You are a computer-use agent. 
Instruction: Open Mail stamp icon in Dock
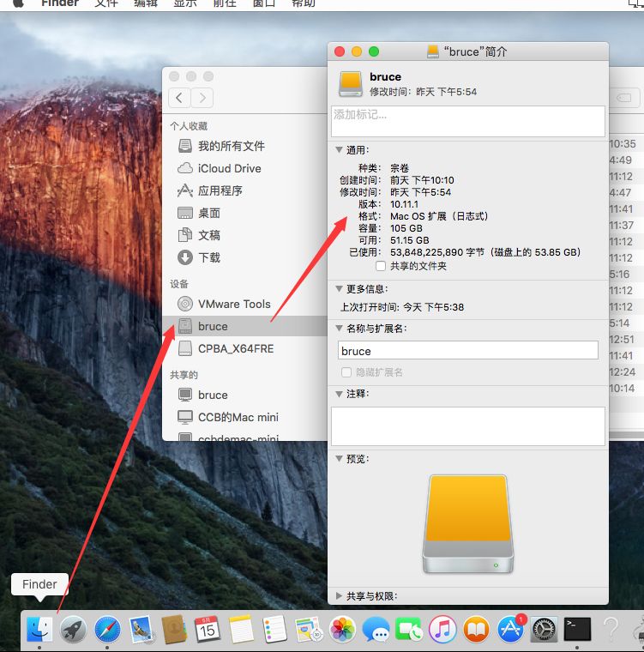click(x=141, y=629)
